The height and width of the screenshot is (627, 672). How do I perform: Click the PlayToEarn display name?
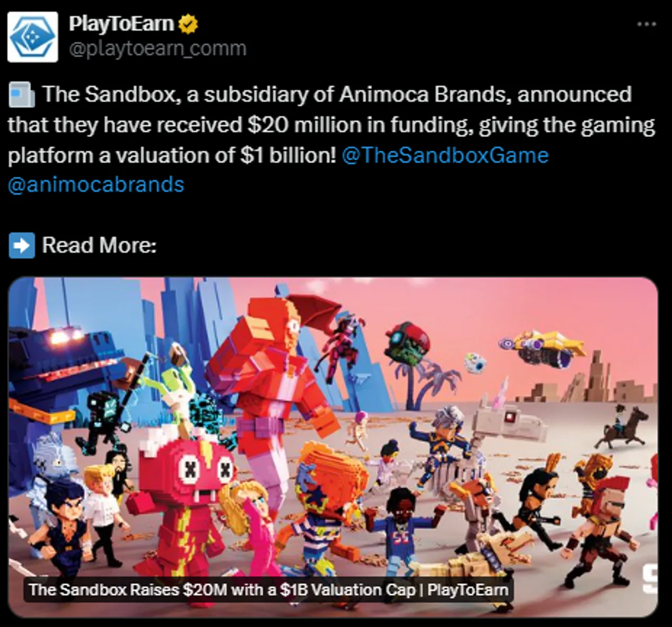click(x=121, y=24)
